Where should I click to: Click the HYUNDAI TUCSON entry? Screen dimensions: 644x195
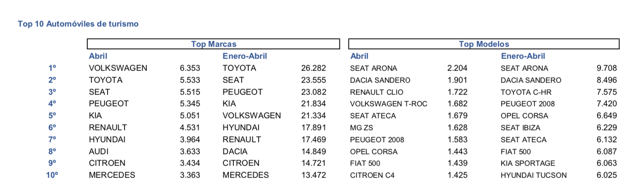tap(533, 175)
